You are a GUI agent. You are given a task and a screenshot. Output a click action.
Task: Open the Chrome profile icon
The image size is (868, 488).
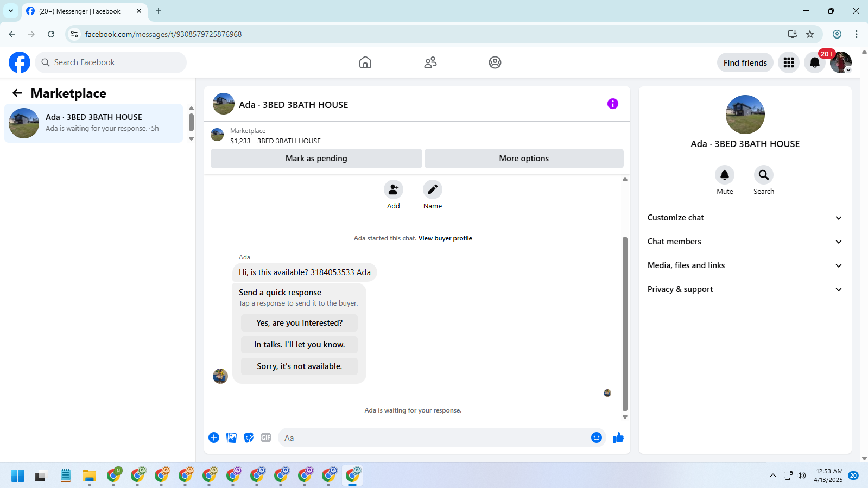tap(837, 34)
